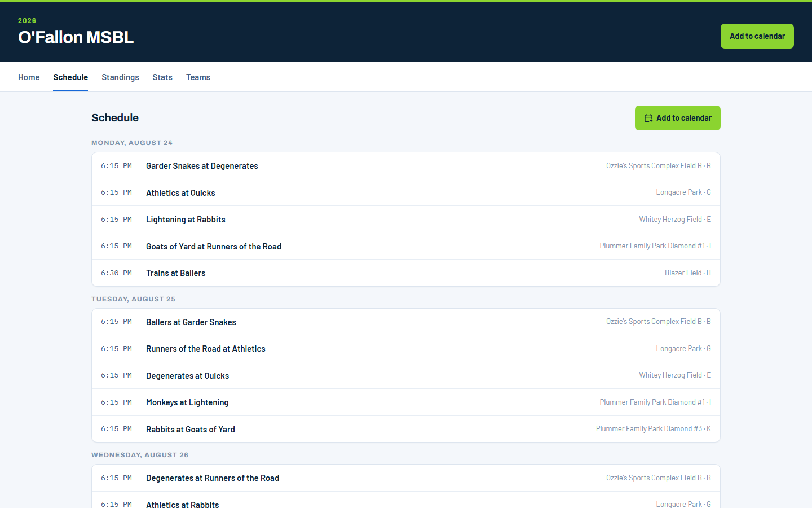This screenshot has width=812, height=508.
Task: Open Goats of Yard at Runners of the Road
Action: [x=406, y=246]
